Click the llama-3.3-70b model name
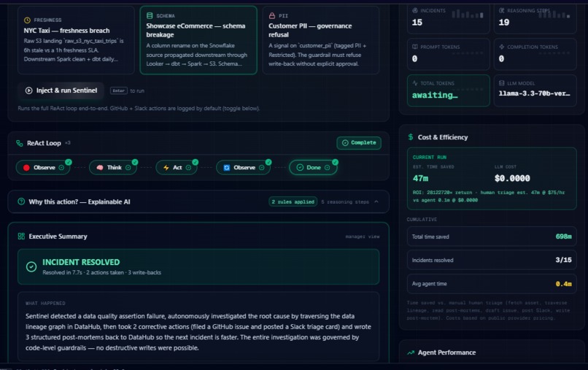Image resolution: width=588 pixels, height=370 pixels. point(534,93)
